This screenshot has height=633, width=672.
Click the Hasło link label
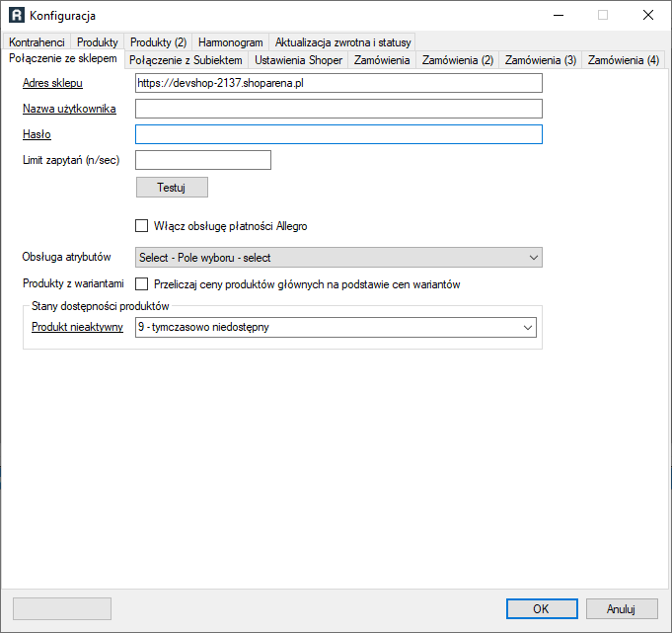(37, 134)
